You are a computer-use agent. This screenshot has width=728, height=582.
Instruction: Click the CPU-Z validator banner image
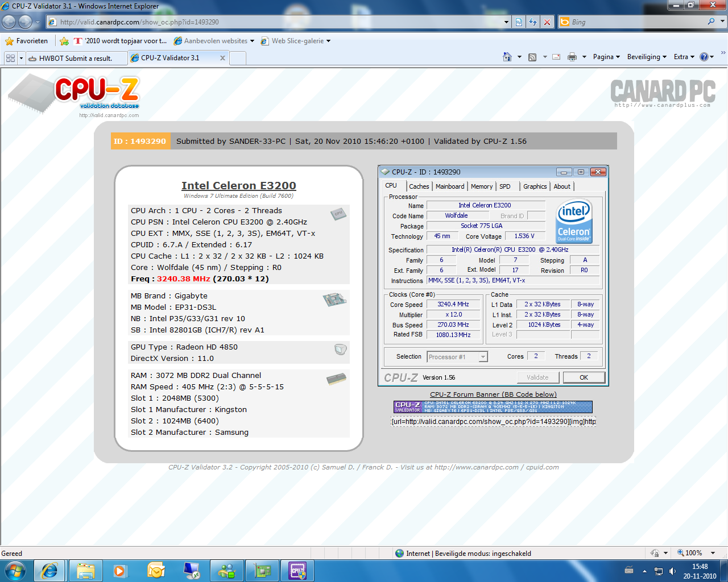pos(493,407)
